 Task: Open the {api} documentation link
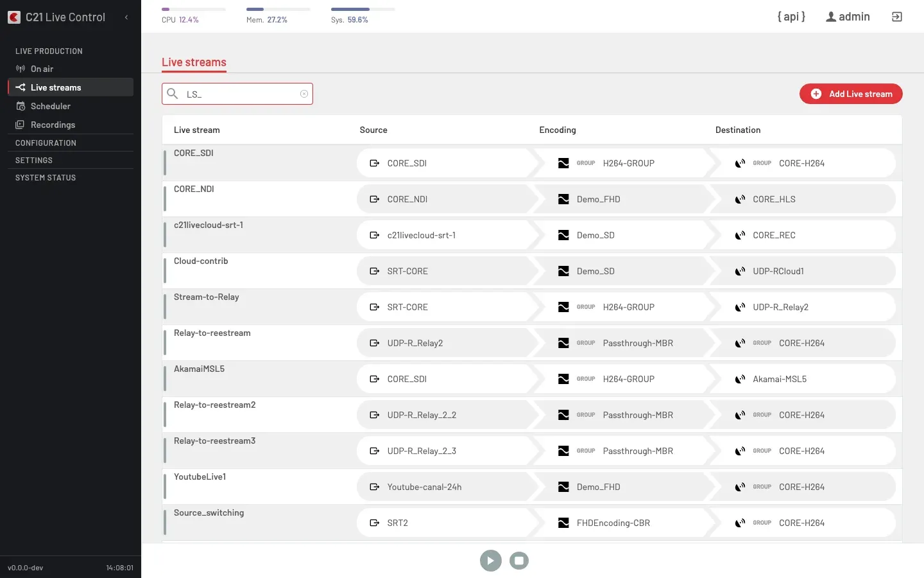click(x=791, y=17)
